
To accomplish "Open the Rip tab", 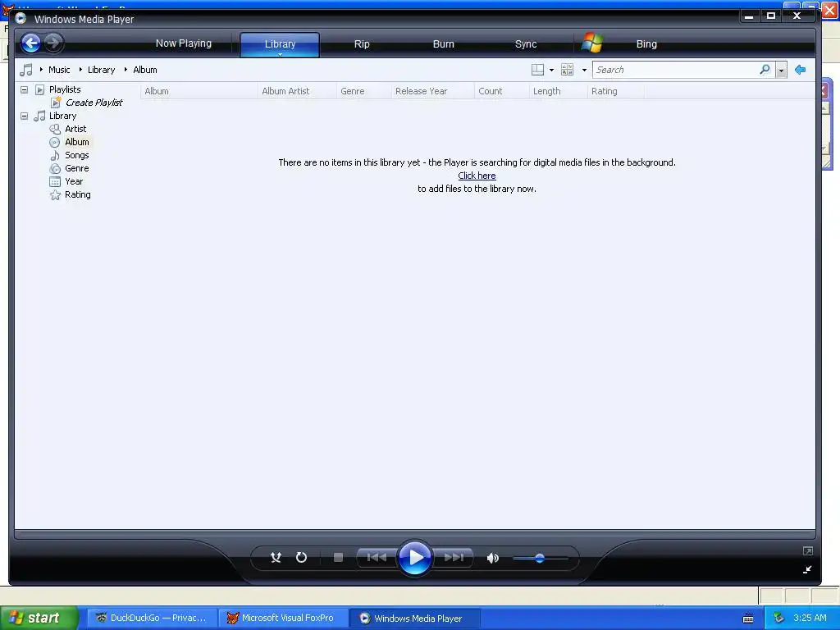I will (362, 44).
